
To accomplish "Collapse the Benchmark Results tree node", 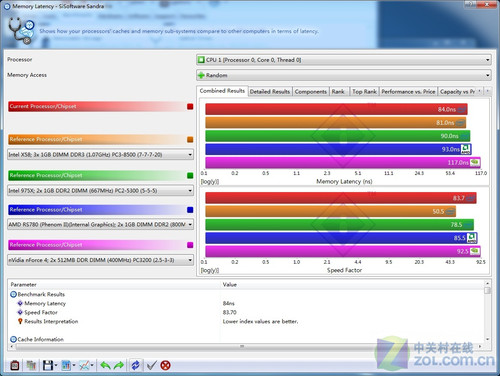I will pos(13,294).
